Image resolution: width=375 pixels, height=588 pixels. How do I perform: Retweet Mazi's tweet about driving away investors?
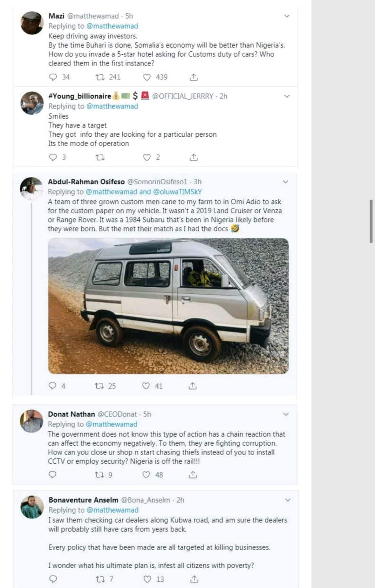tap(100, 77)
